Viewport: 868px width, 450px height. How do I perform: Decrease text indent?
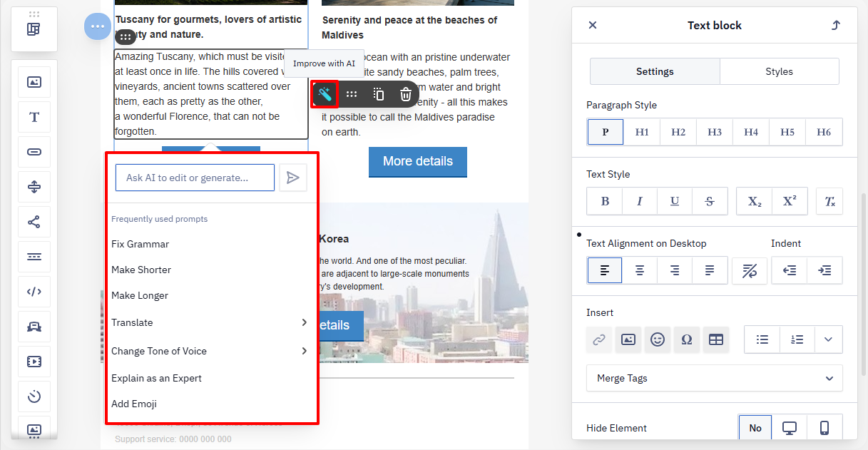click(790, 270)
